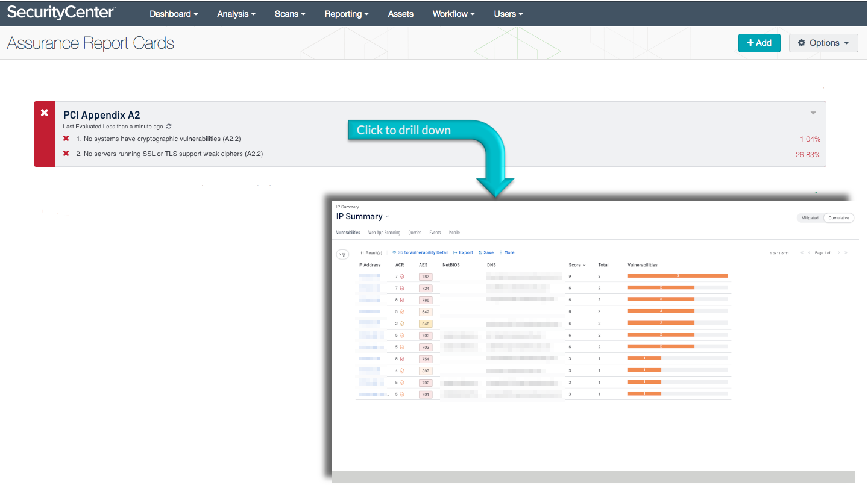Open the Options dropdown
The height and width of the screenshot is (494, 868).
tap(823, 43)
